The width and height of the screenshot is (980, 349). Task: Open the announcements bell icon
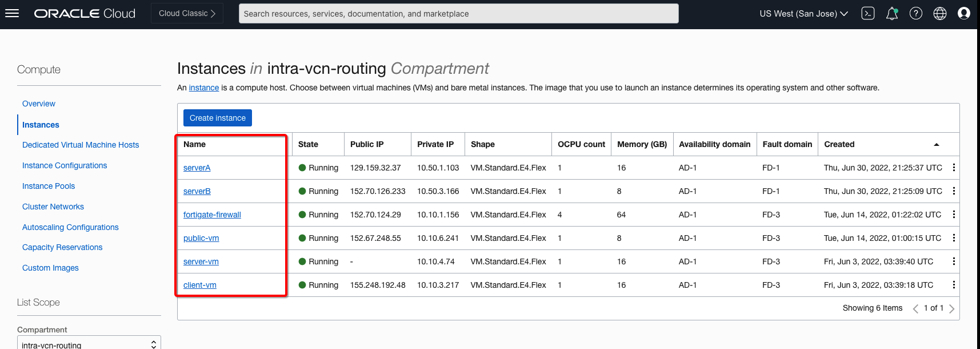(892, 13)
